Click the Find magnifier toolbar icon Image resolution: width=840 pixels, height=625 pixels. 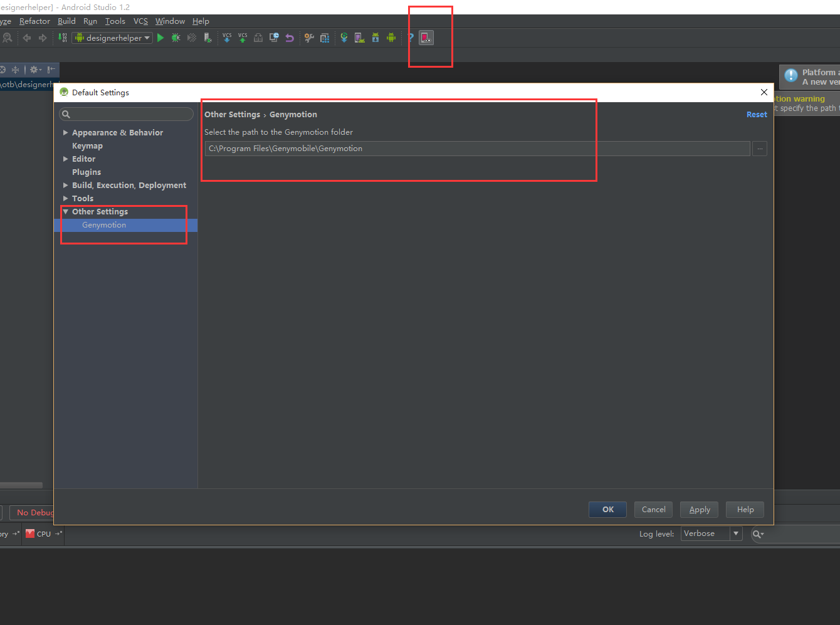[x=8, y=38]
